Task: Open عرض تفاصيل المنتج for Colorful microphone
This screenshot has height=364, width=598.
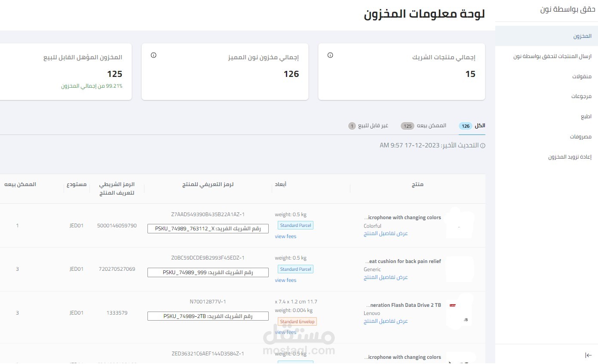Action: coord(386,233)
